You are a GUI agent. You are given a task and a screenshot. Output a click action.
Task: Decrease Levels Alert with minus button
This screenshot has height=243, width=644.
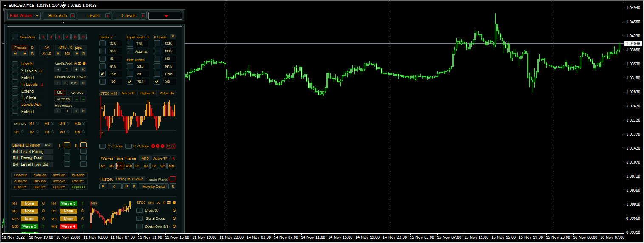tap(58, 69)
